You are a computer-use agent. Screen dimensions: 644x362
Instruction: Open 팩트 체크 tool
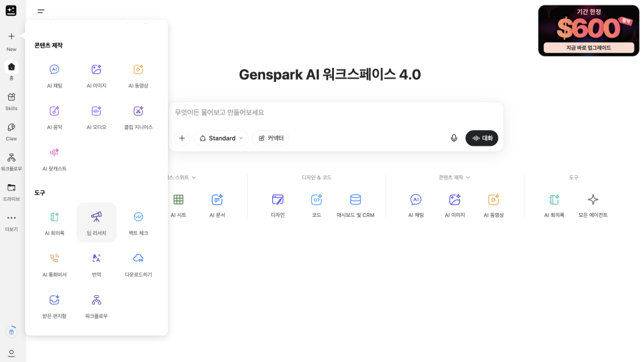click(138, 223)
